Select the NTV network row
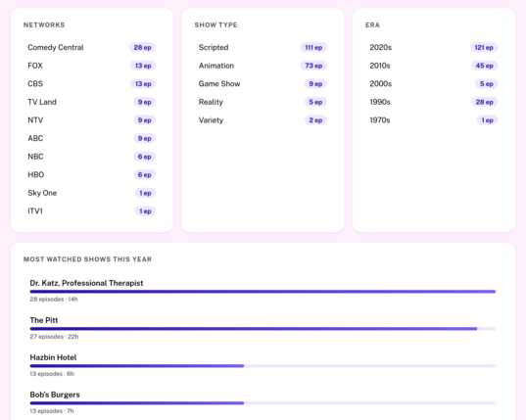Image resolution: width=526 pixels, height=420 pixels. (x=91, y=120)
